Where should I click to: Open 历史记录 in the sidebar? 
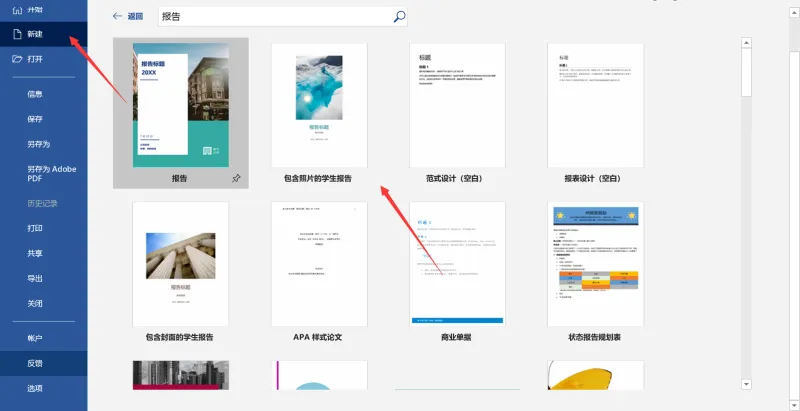[x=42, y=203]
